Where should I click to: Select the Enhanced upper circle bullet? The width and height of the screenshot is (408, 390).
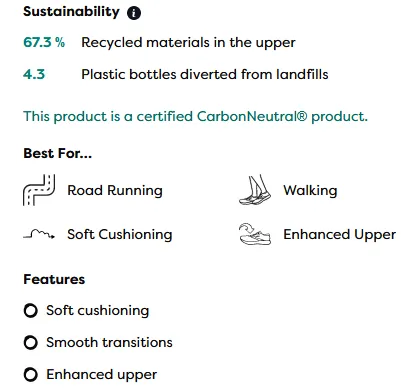[31, 374]
